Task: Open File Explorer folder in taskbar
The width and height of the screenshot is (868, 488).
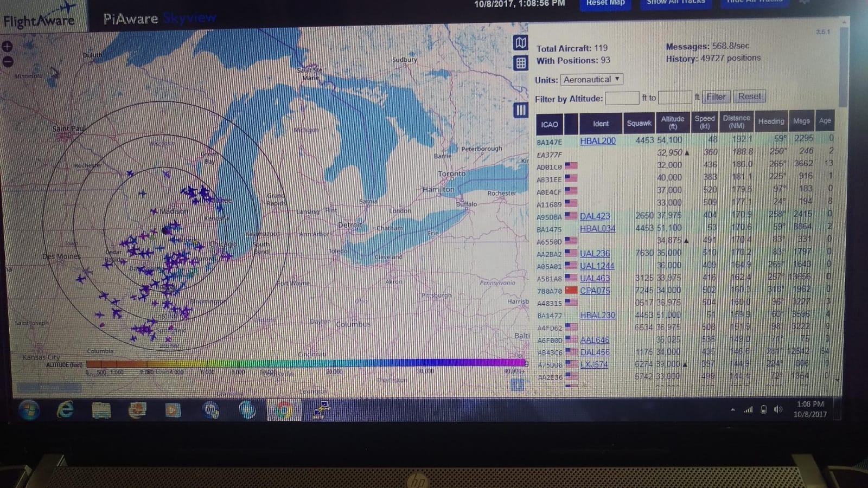Action: pyautogui.click(x=101, y=410)
